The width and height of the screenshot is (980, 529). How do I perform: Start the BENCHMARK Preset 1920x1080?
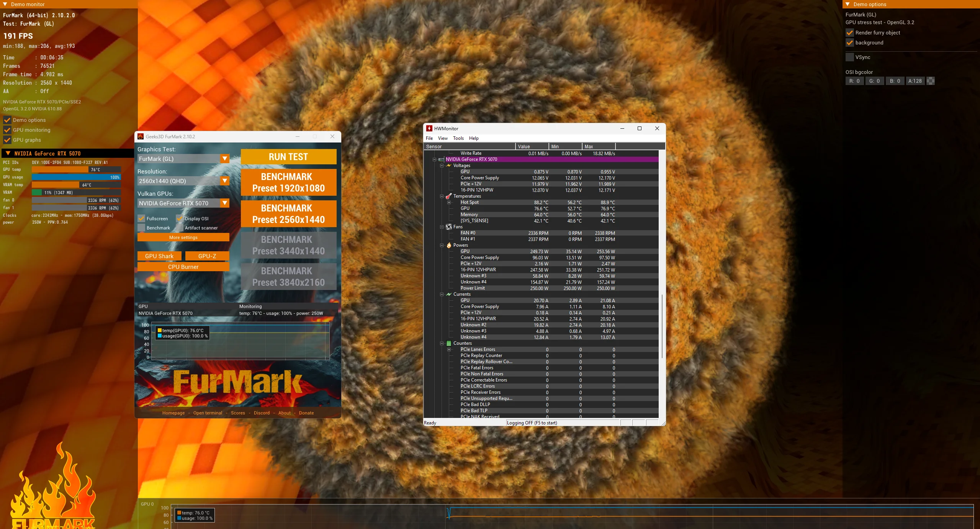click(x=288, y=182)
